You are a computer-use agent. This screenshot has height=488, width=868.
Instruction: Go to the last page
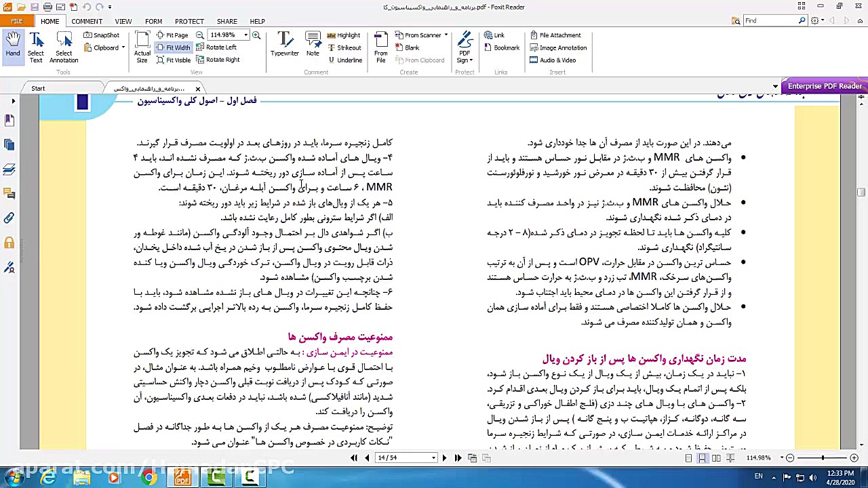[x=458, y=458]
